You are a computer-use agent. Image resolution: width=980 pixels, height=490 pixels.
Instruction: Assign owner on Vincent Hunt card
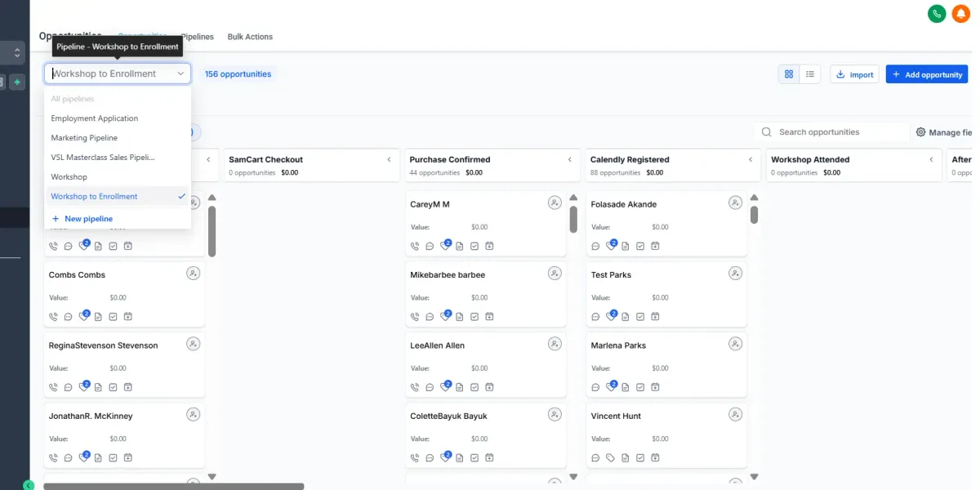point(736,415)
